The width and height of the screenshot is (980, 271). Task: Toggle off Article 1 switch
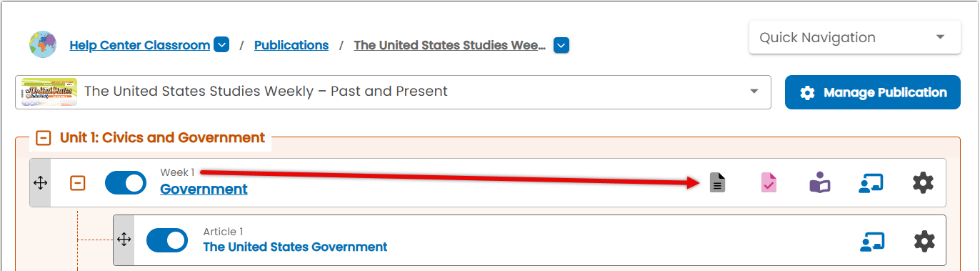coord(167,240)
